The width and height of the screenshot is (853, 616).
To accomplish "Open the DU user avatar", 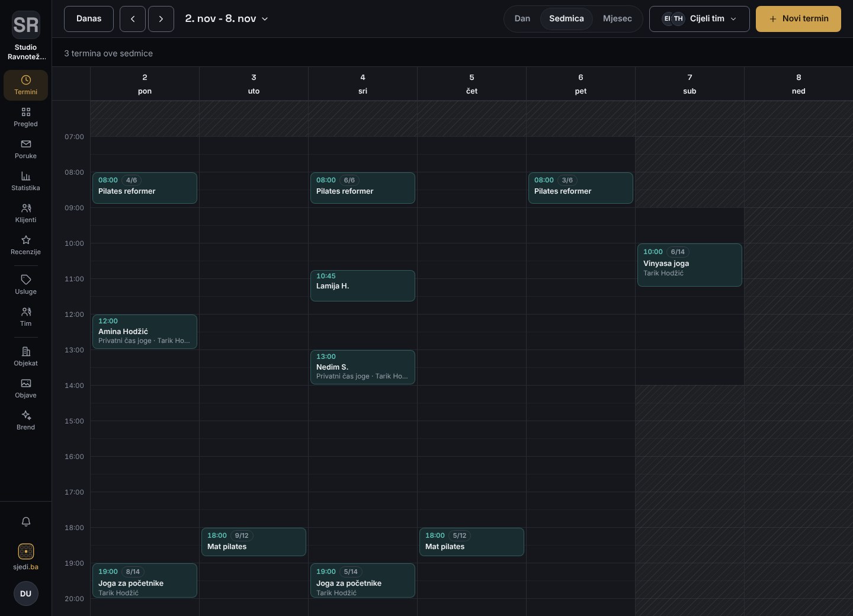I will (26, 593).
